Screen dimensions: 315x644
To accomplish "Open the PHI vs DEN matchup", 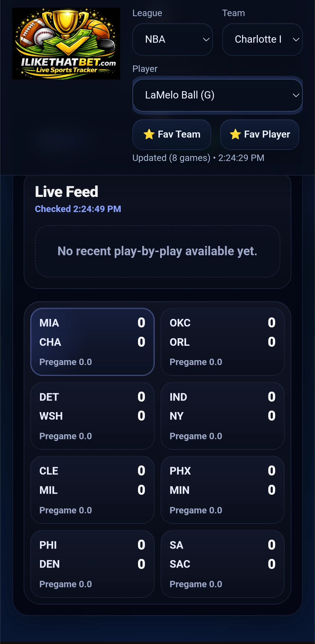I will pos(92,564).
